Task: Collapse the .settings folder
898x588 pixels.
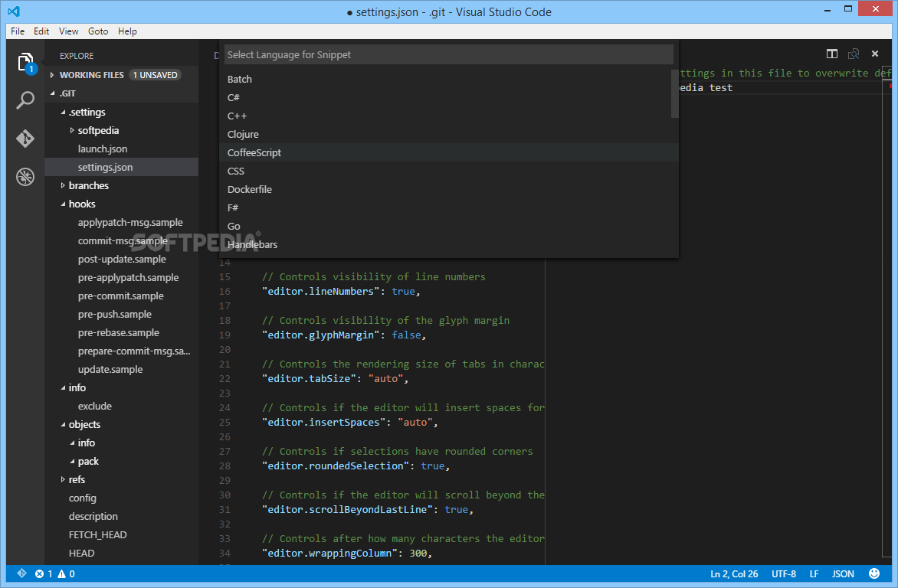Action: pos(63,113)
